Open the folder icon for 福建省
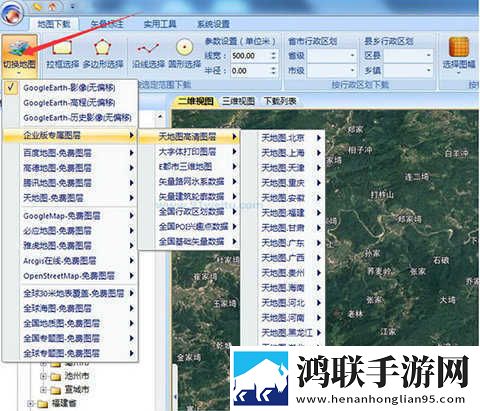The height and width of the screenshot is (411, 480). point(42,404)
